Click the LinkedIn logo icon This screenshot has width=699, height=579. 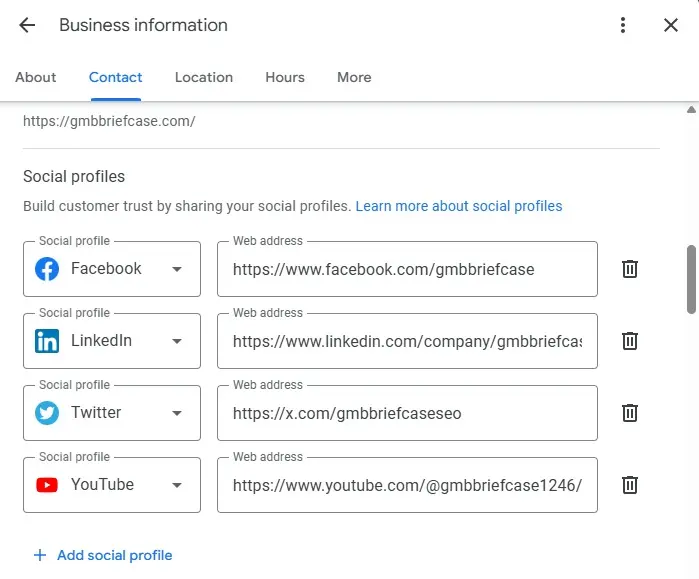[47, 341]
